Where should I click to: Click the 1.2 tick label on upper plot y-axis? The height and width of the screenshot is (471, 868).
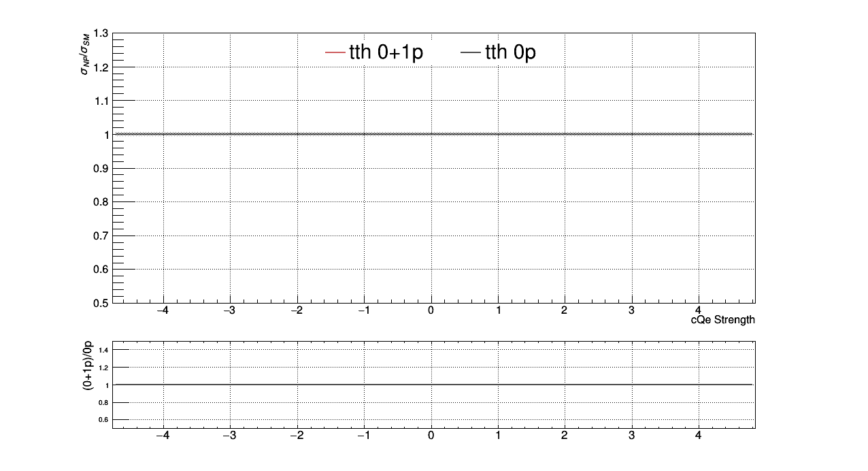click(x=101, y=67)
